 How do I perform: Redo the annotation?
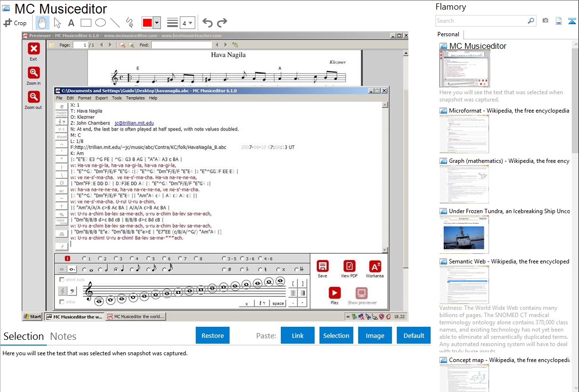222,23
